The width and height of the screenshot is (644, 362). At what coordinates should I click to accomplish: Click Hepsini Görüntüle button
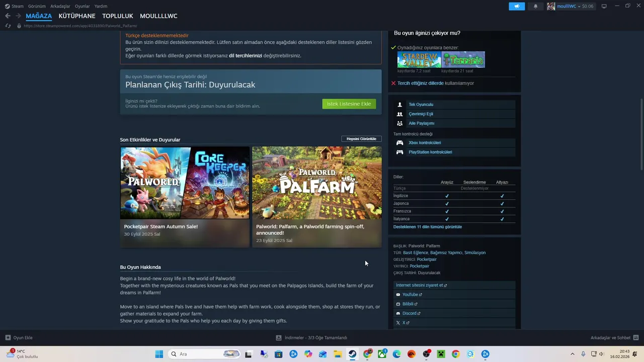coord(361,139)
